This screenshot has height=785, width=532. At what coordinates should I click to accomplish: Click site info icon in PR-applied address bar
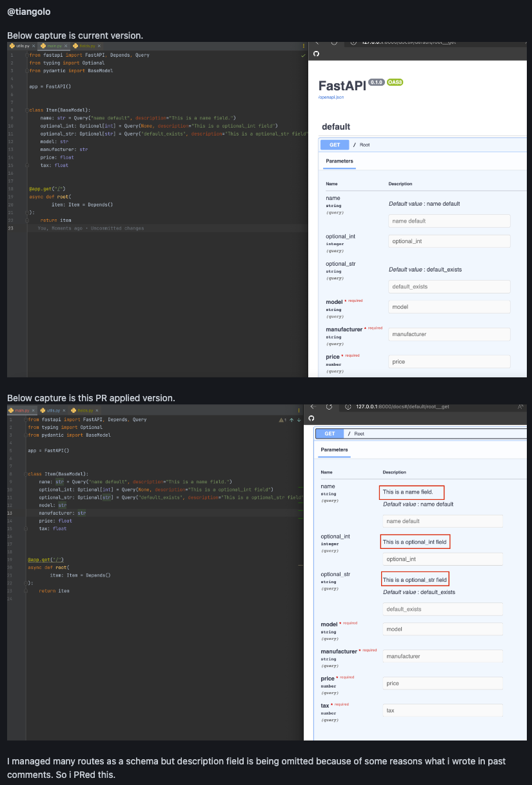pyautogui.click(x=348, y=406)
